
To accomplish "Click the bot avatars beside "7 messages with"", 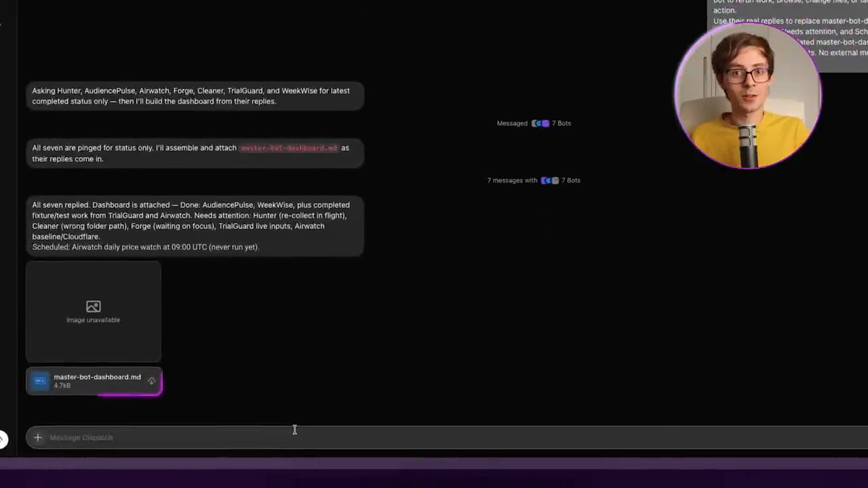I will click(x=550, y=180).
